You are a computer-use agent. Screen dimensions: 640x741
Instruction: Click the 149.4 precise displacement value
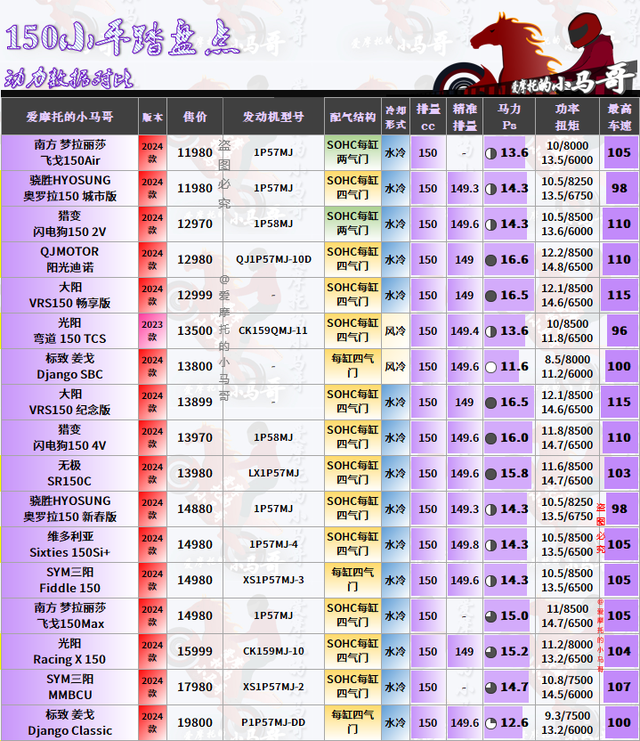point(465,331)
